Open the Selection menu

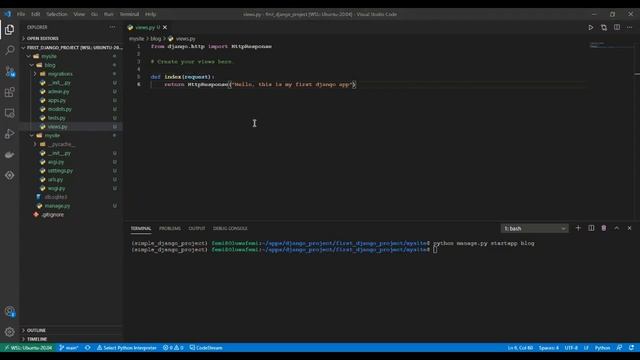[57, 14]
